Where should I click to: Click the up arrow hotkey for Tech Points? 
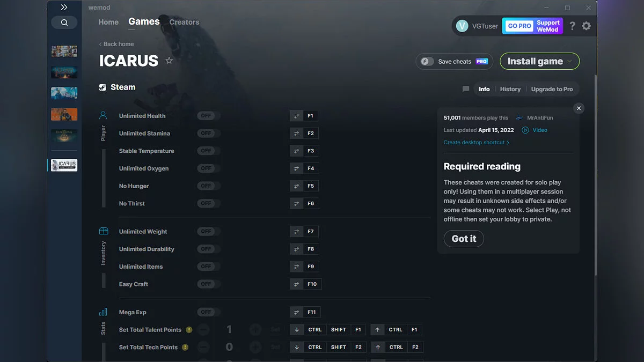tap(378, 348)
